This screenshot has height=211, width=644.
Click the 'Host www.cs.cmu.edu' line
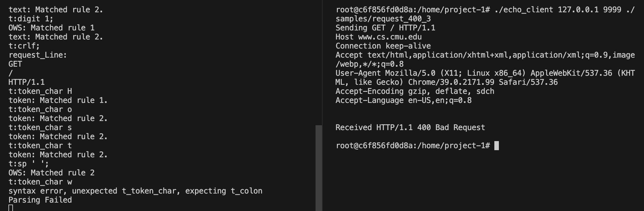tap(379, 37)
